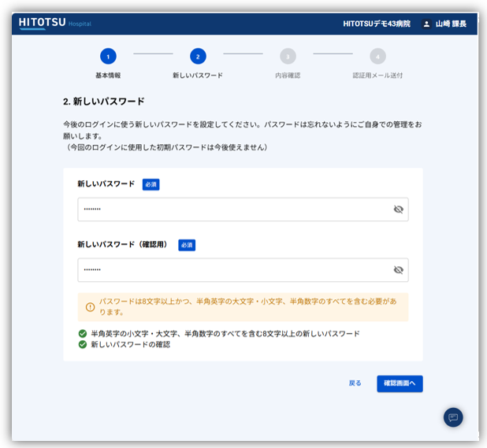Click green checkmark for 新しいパスワードの確認
The height and width of the screenshot is (448, 487).
[x=83, y=345]
